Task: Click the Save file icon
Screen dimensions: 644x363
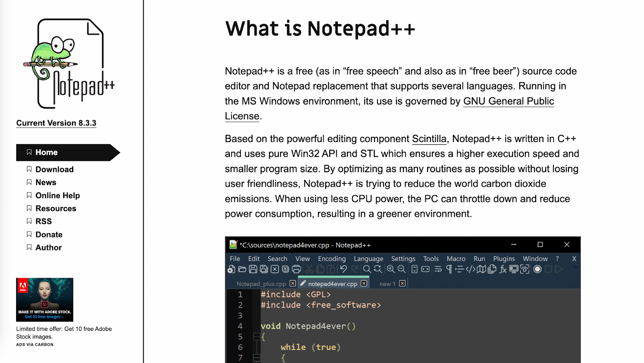Action: 253,269
